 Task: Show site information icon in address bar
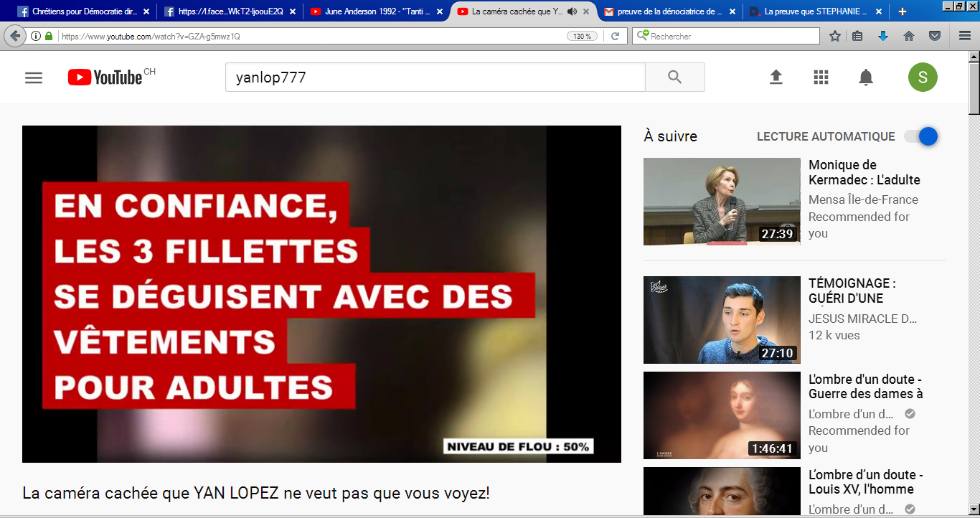point(36,36)
